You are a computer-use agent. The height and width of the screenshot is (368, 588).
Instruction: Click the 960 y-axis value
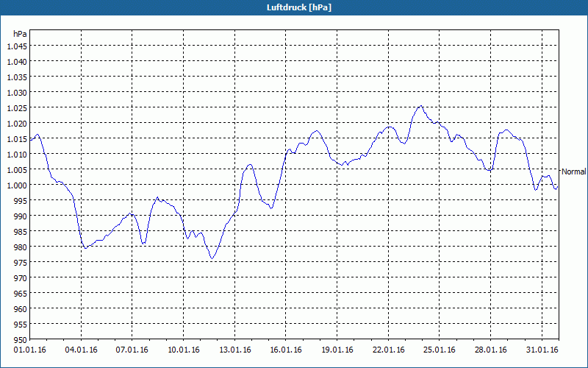[x=21, y=308]
